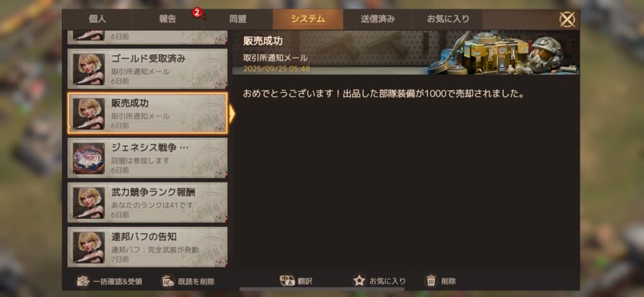
Task: Open the 送信済み tab
Action: click(x=378, y=20)
